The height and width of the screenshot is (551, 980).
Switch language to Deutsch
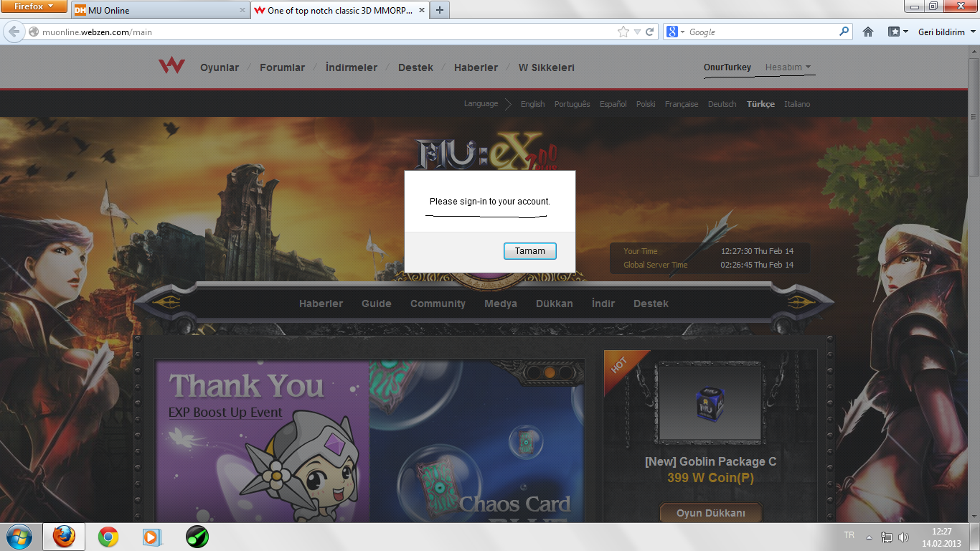722,104
